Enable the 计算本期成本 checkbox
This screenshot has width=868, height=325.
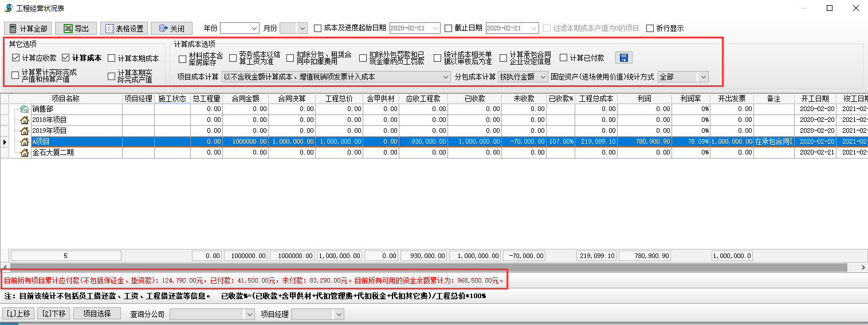coord(112,58)
